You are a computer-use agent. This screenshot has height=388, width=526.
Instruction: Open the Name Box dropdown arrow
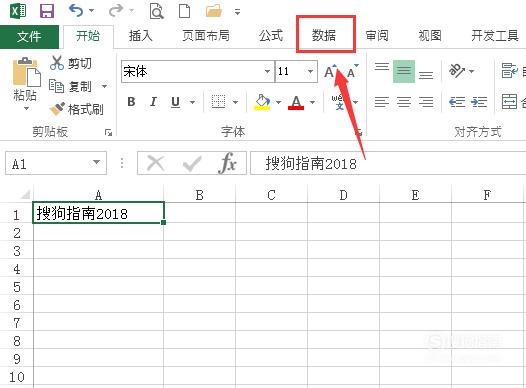pyautogui.click(x=96, y=162)
